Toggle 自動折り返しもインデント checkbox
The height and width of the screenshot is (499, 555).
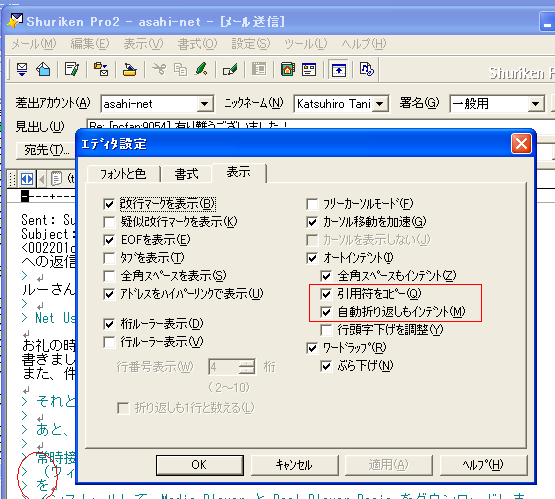tap(326, 312)
